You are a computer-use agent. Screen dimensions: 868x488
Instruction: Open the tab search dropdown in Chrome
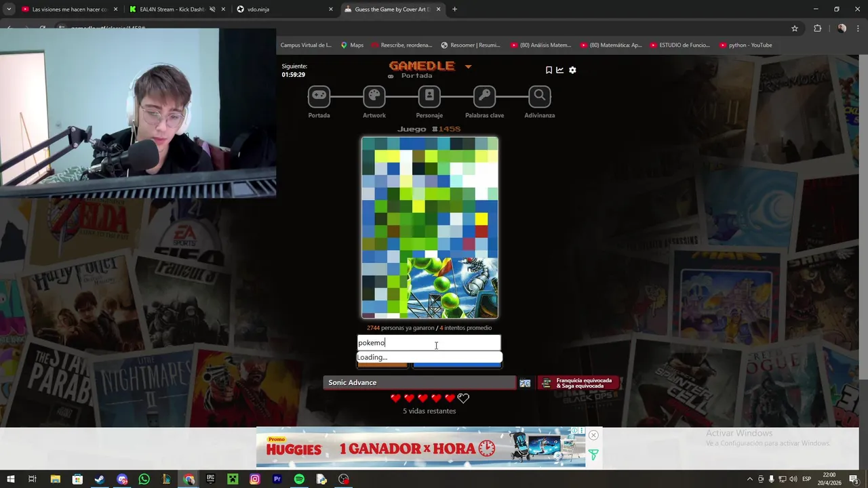pos(9,9)
